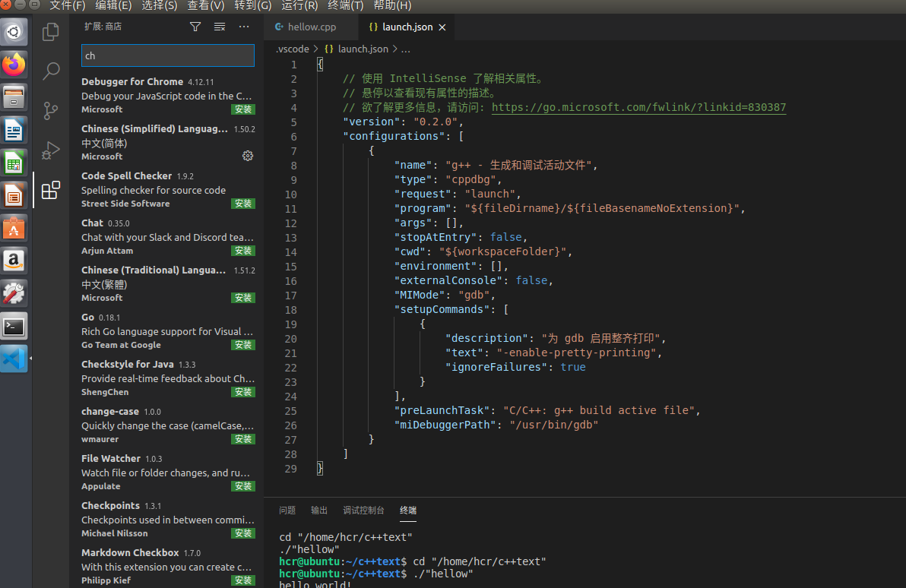Open Amazon launcher in the dock
The height and width of the screenshot is (588, 906).
[x=14, y=261]
